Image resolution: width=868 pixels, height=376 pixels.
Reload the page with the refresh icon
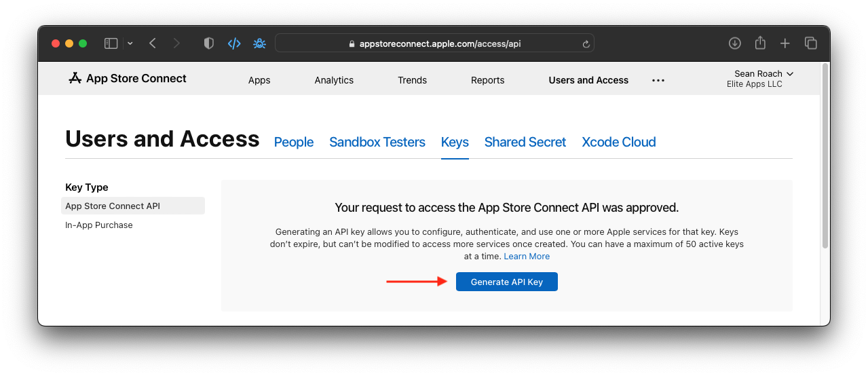(x=586, y=43)
